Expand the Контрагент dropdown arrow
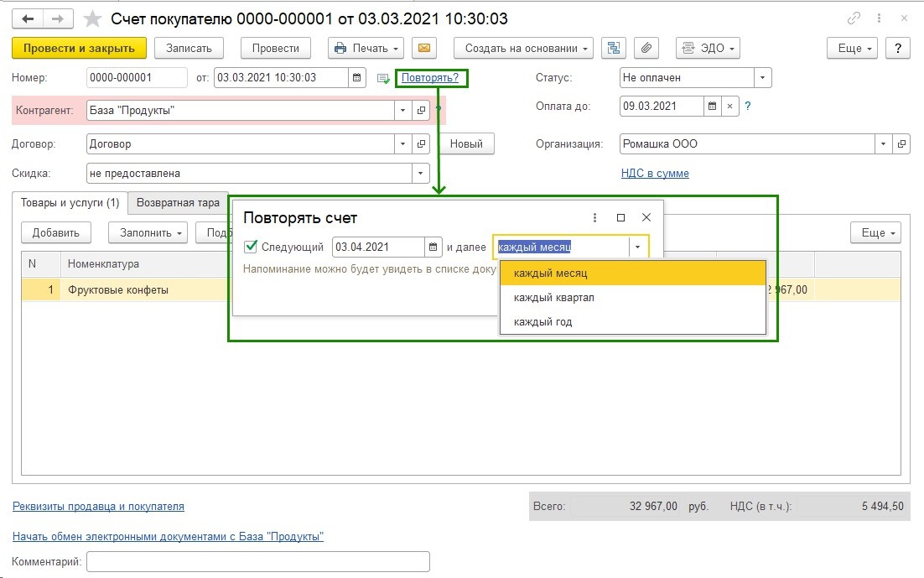The height and width of the screenshot is (578, 924). 402,110
